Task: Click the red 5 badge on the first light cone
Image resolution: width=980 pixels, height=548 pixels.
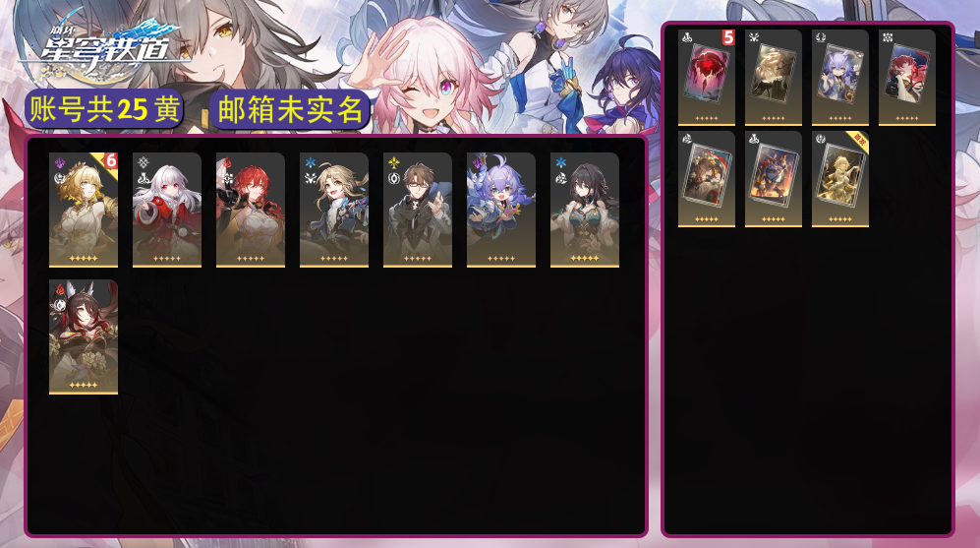Action: [728, 37]
